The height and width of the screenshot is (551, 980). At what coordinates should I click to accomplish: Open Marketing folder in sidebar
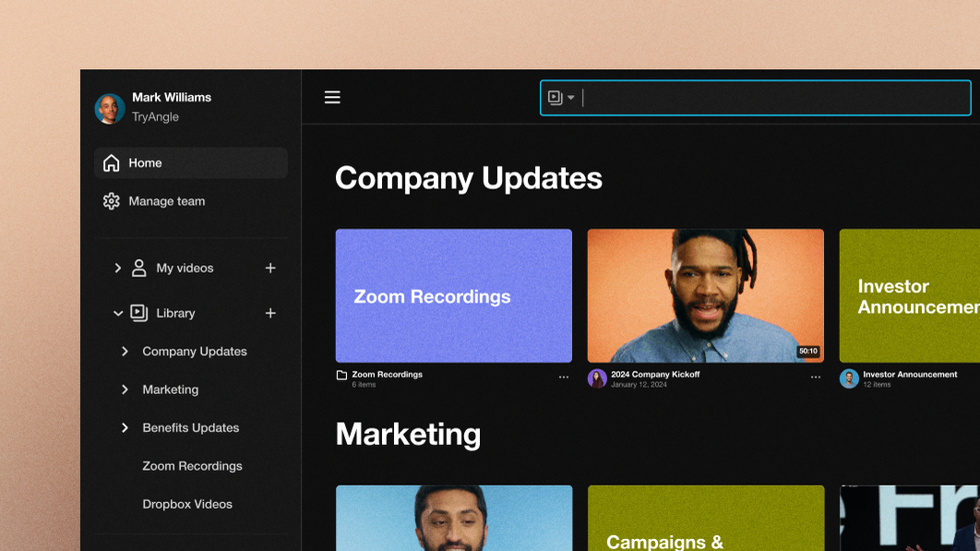click(171, 389)
